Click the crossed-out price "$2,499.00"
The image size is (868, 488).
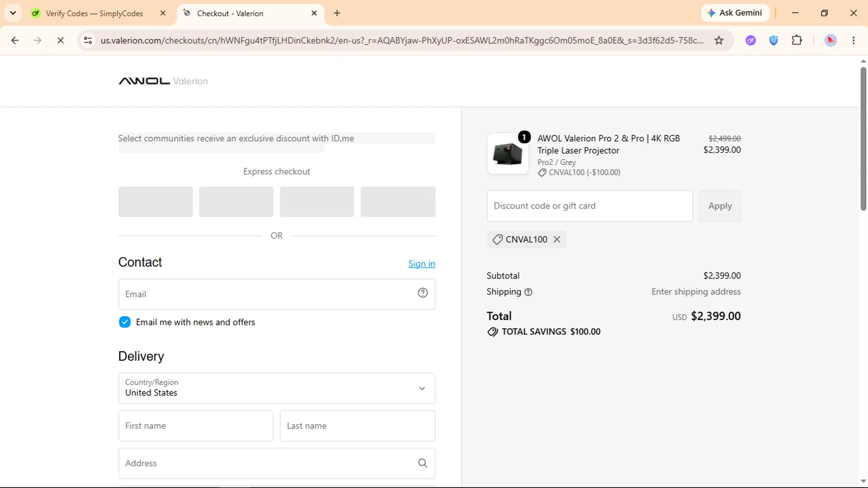pos(724,138)
